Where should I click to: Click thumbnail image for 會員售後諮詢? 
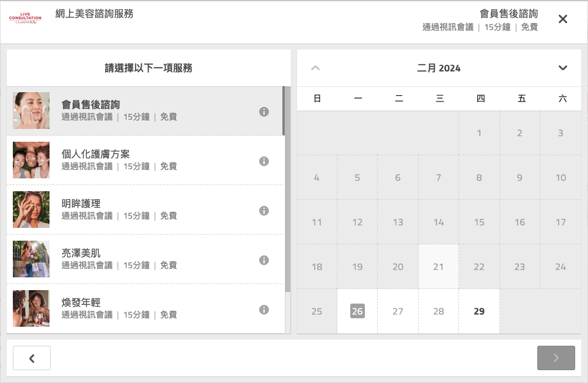click(31, 111)
